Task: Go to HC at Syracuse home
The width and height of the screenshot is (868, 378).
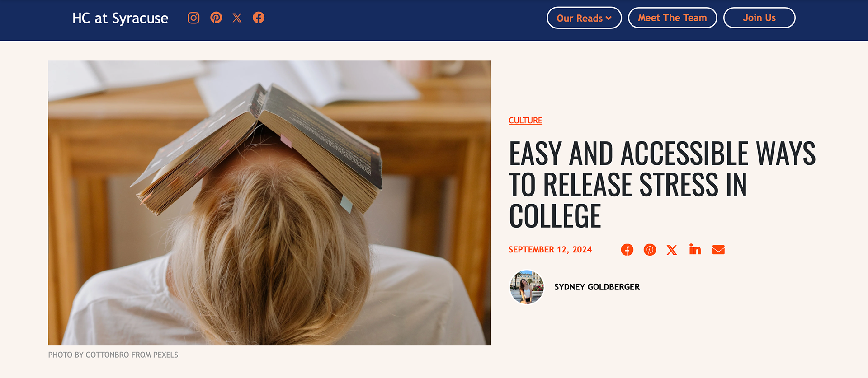Action: 120,18
